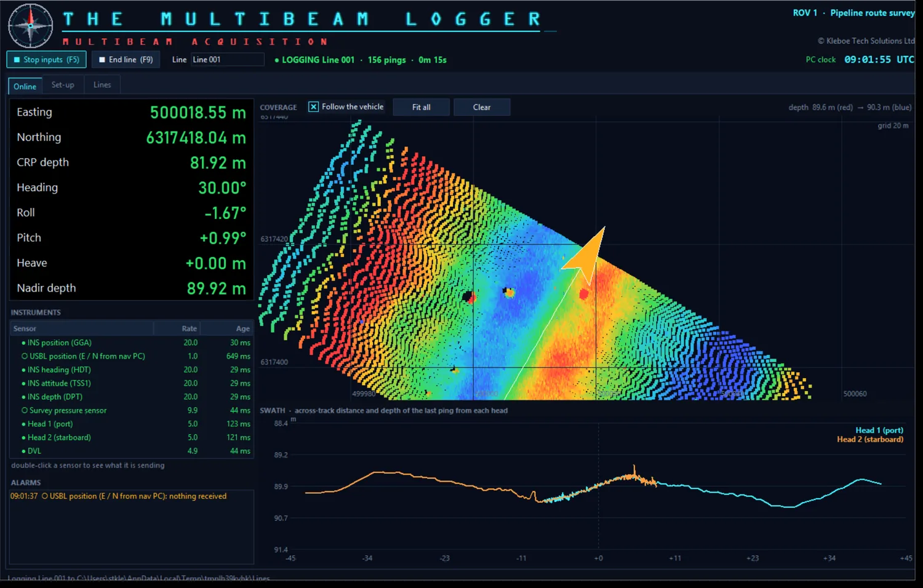Click the Heading value 30.00°

point(222,188)
